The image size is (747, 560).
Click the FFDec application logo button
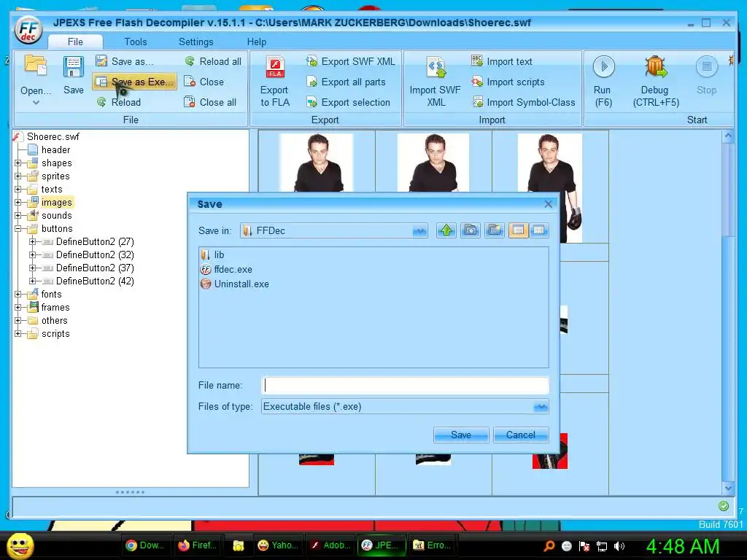point(28,30)
